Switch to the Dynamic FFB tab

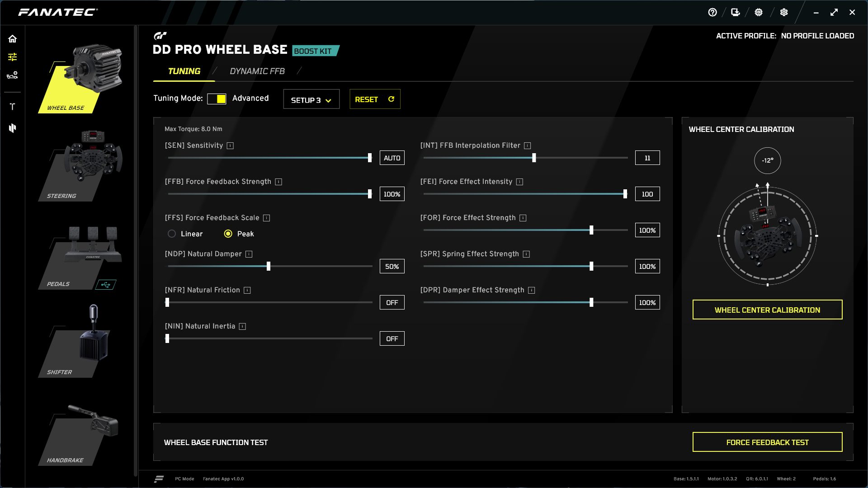[257, 71]
